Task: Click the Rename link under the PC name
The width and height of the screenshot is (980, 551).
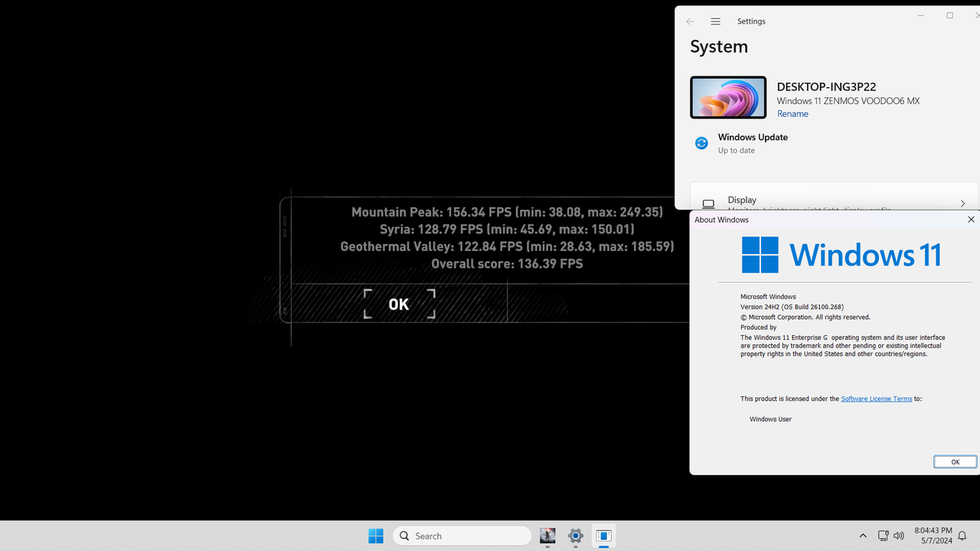Action: coord(792,114)
